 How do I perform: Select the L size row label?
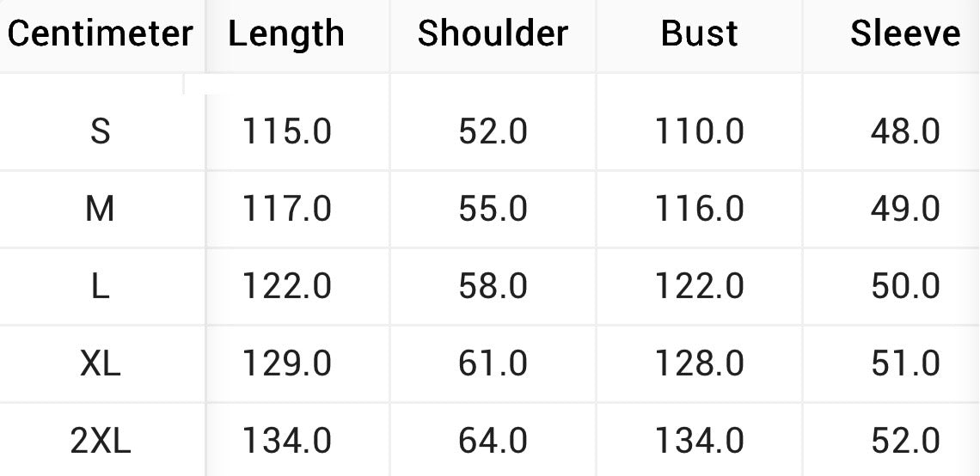[x=101, y=286]
